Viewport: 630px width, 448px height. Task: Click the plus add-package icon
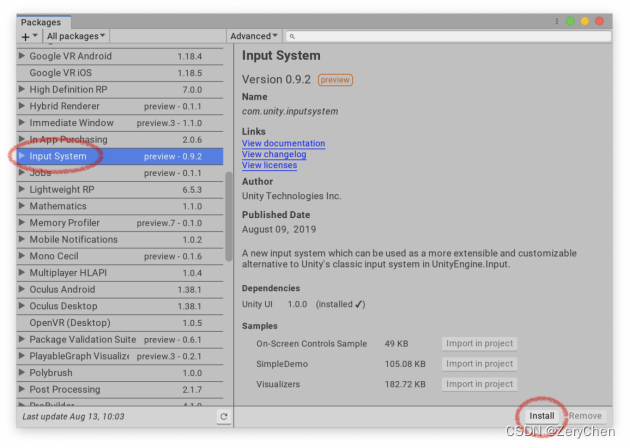[x=25, y=37]
